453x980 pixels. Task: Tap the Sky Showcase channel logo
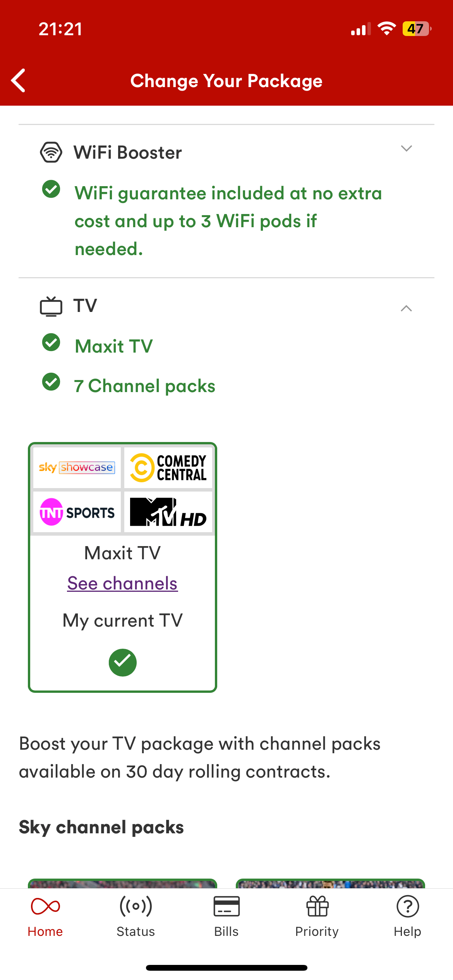pos(77,468)
